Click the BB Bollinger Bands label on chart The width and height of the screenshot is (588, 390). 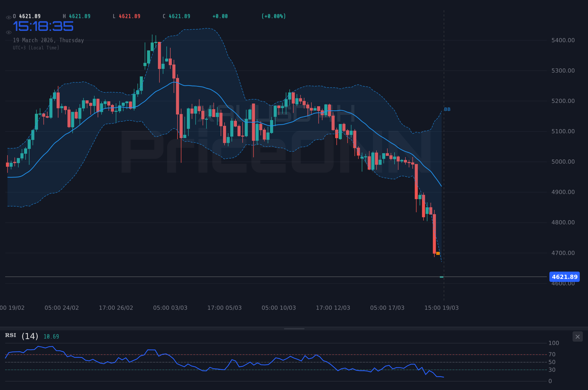447,109
